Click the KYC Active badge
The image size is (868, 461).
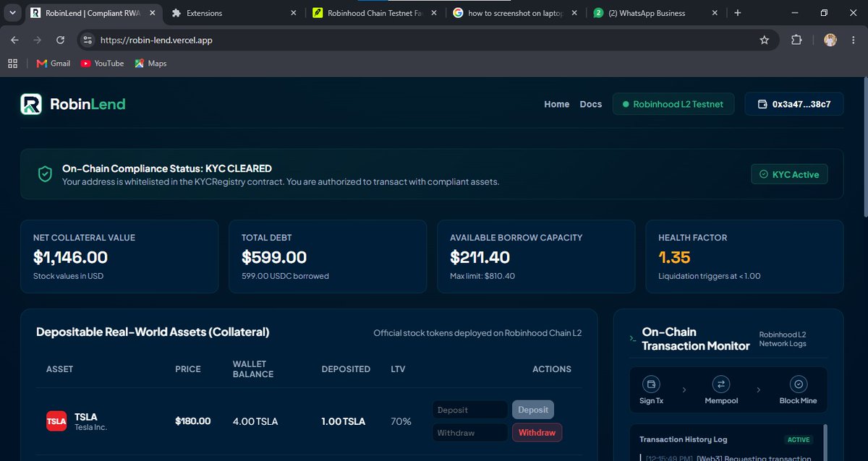(x=789, y=174)
